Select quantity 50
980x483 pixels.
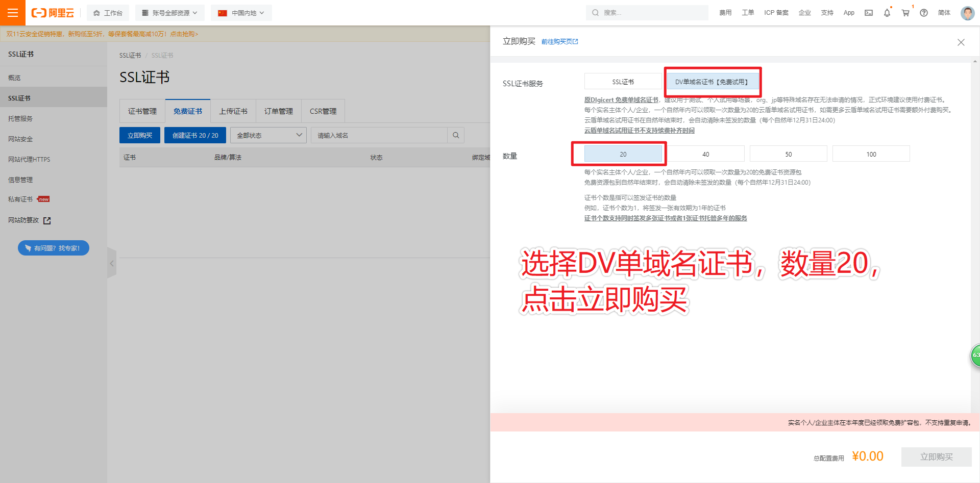(789, 154)
